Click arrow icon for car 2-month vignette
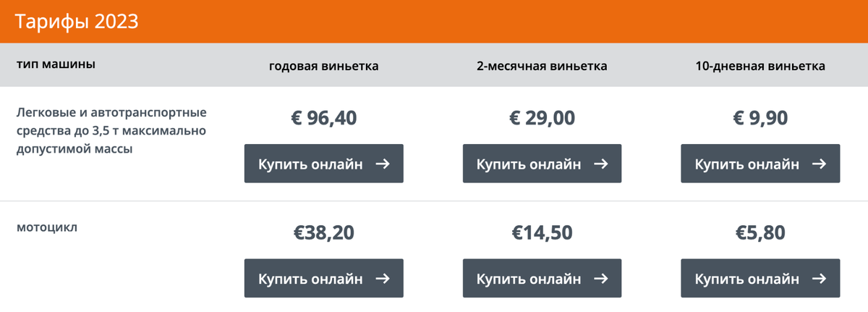This screenshot has height=312, width=868. point(601,164)
